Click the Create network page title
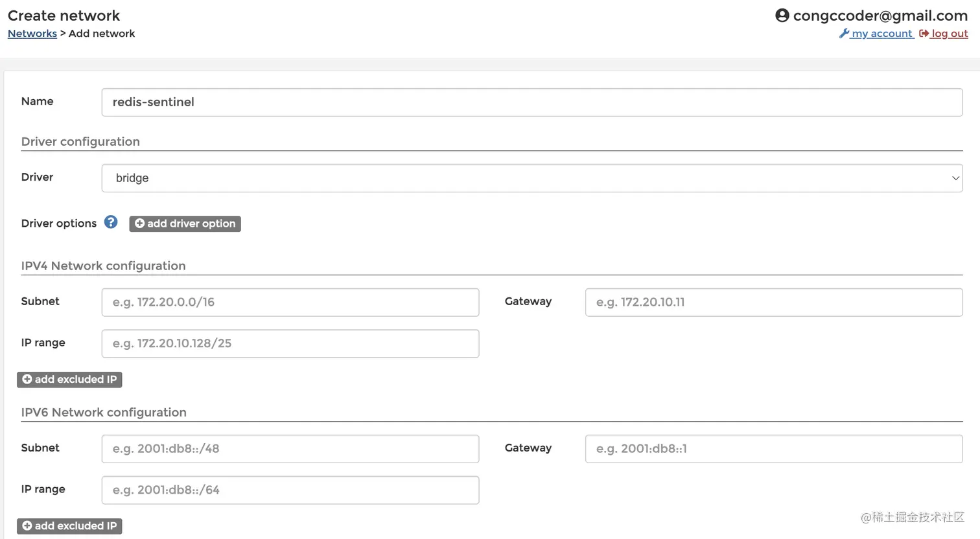This screenshot has height=539, width=980. click(64, 16)
